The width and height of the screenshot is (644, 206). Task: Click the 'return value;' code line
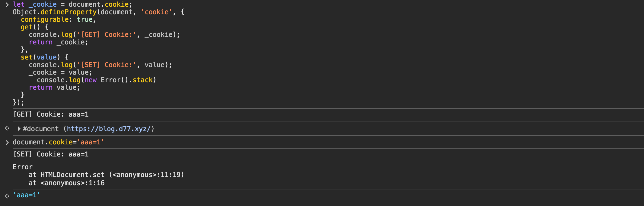pos(54,88)
